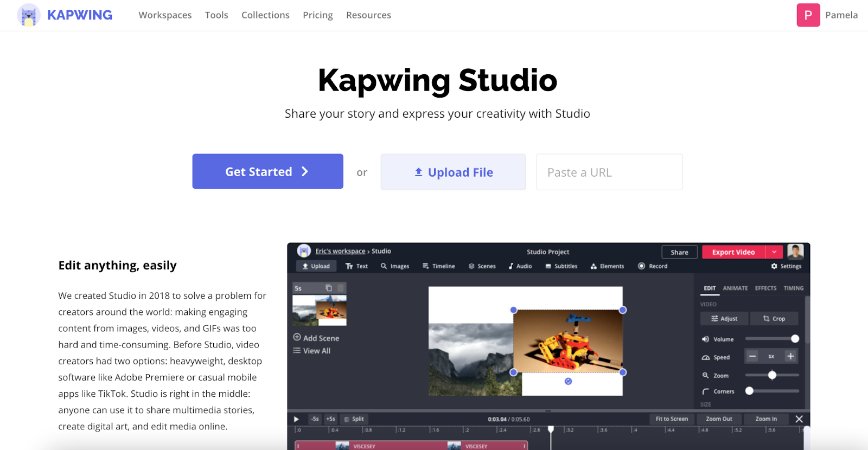Screen dimensions: 868x450
Task: Increase speed with the plus button
Action: point(790,356)
